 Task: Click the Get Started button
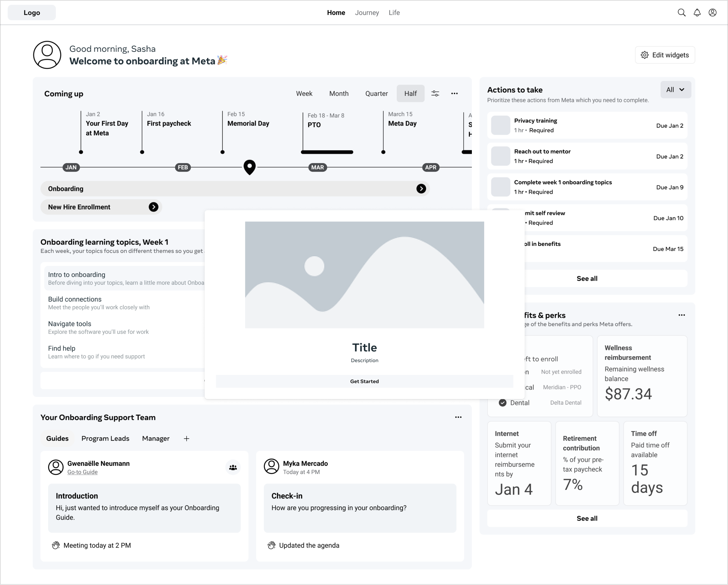point(364,381)
